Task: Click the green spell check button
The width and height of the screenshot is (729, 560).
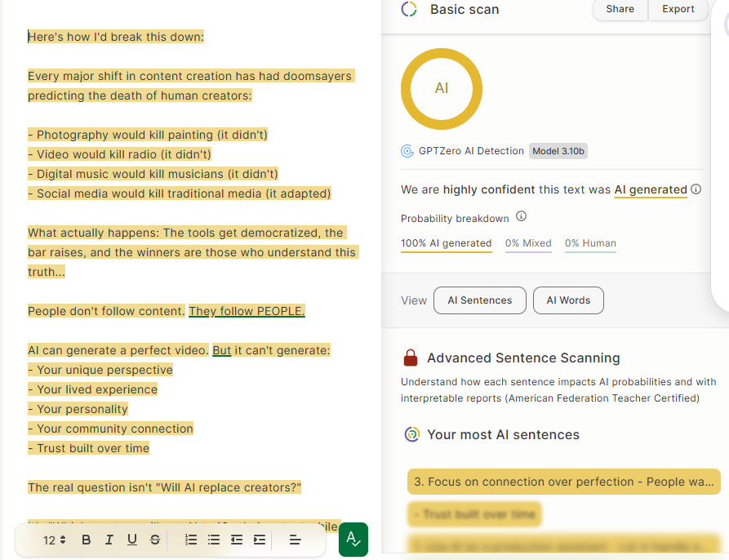Action: pyautogui.click(x=353, y=539)
